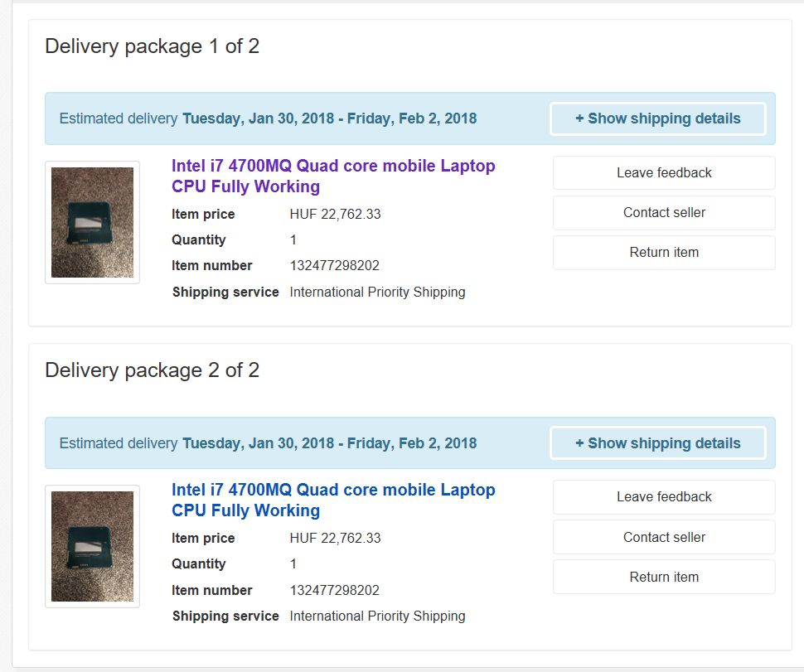Contact seller about the package 1 item
Screen dimensions: 804x672
click(x=664, y=213)
